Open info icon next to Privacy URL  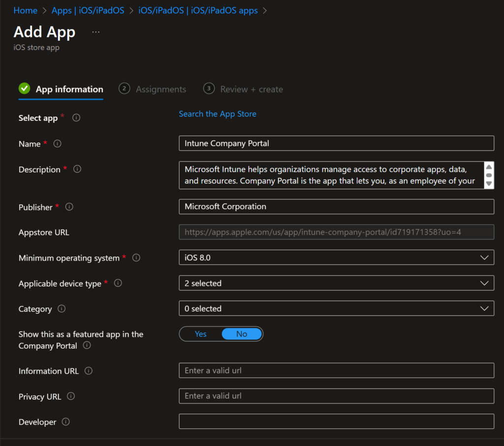(71, 396)
